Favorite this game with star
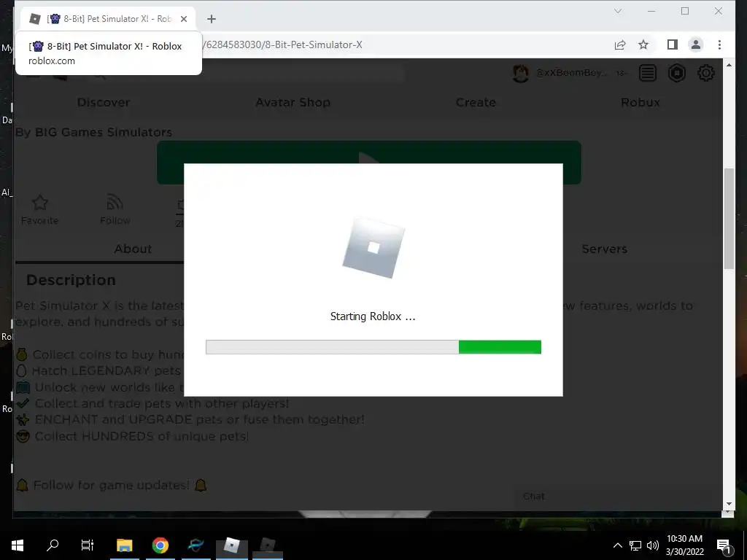This screenshot has width=747, height=560. [x=40, y=209]
